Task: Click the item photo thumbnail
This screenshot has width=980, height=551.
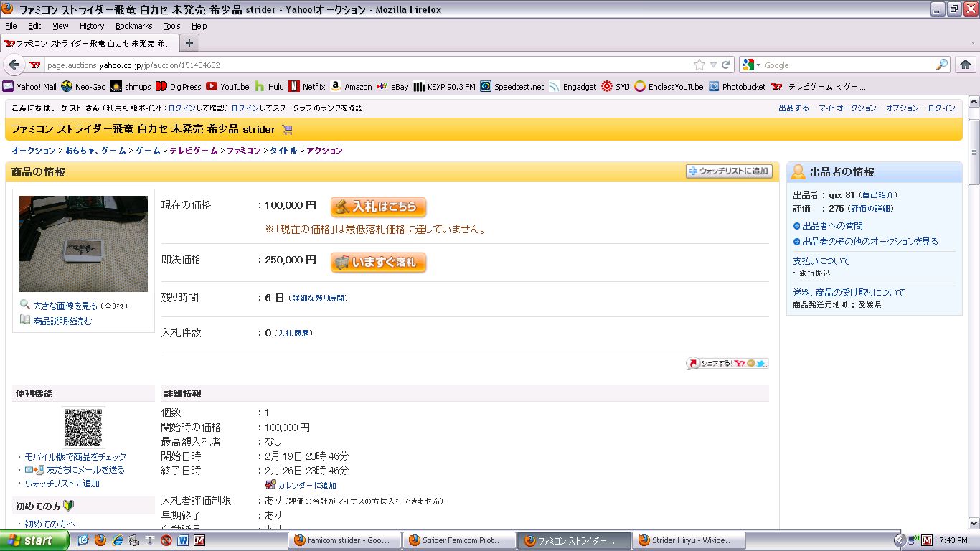Action: (83, 244)
